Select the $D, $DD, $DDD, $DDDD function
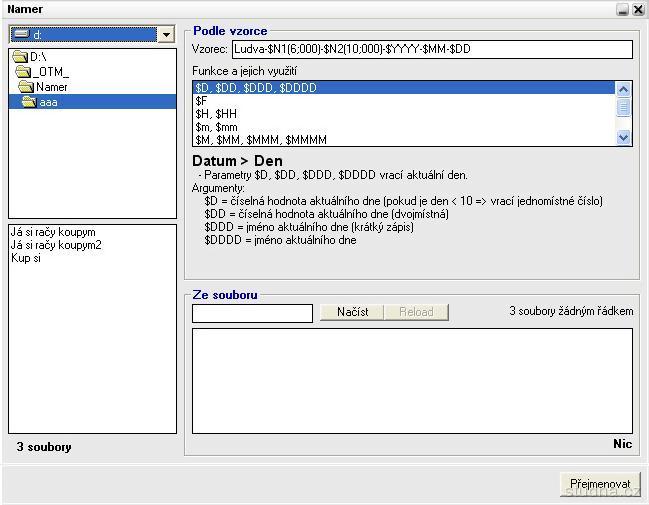The height and width of the screenshot is (505, 649). tap(256, 88)
